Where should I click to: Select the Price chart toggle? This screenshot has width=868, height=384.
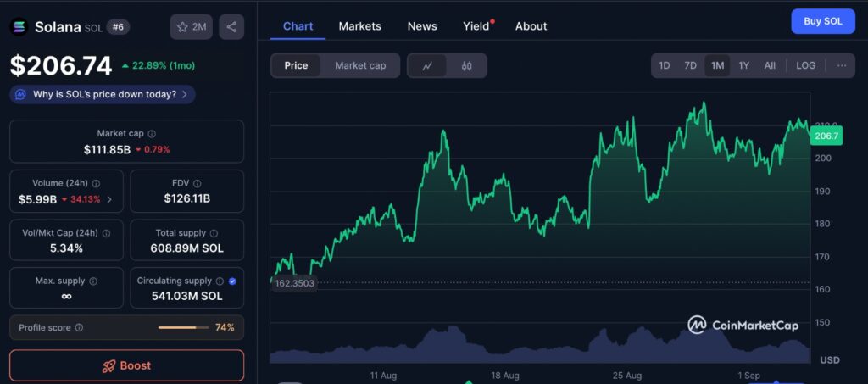(x=296, y=66)
